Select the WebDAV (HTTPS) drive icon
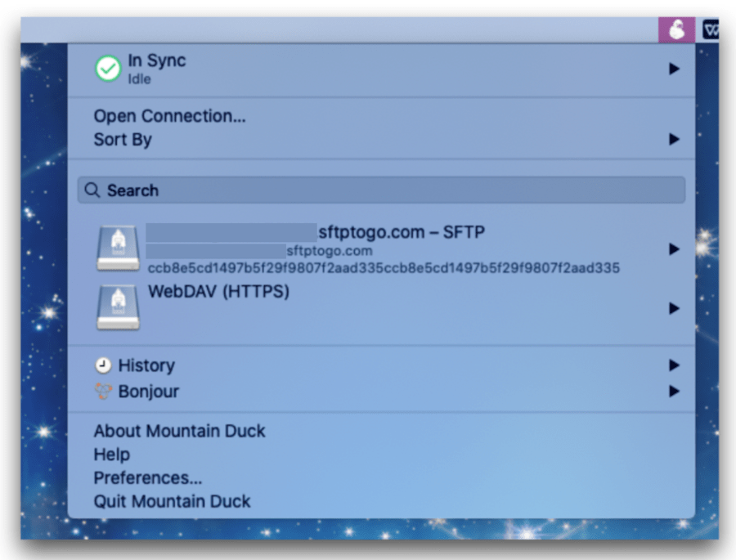736x560 pixels. point(118,308)
